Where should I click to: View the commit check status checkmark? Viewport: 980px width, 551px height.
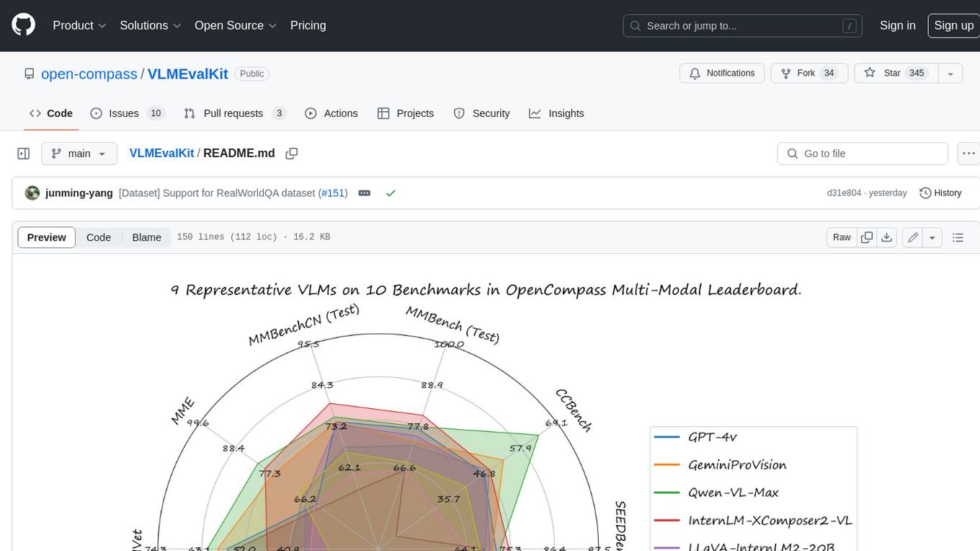point(391,193)
